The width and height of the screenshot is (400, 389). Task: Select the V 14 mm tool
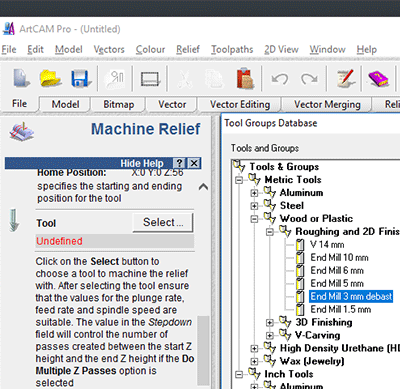tap(327, 245)
